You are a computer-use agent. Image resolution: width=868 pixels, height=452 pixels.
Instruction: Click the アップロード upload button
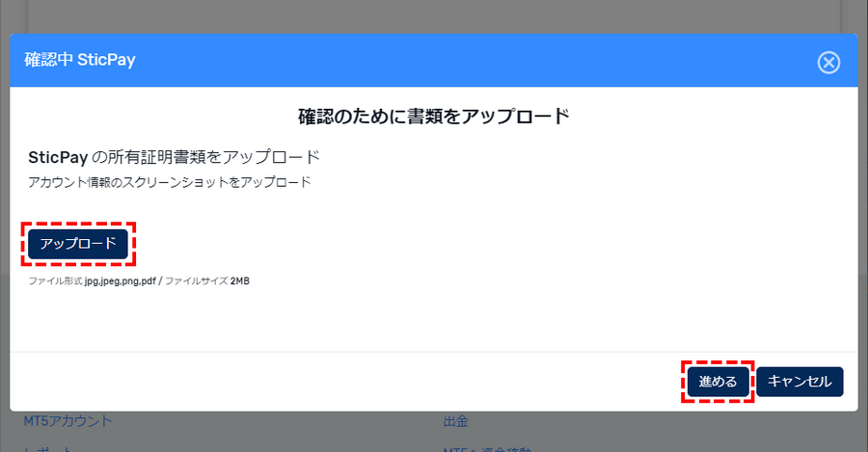click(78, 244)
